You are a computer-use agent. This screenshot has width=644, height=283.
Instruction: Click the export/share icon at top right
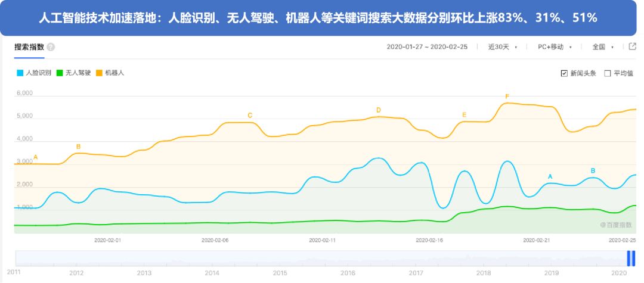(x=633, y=46)
